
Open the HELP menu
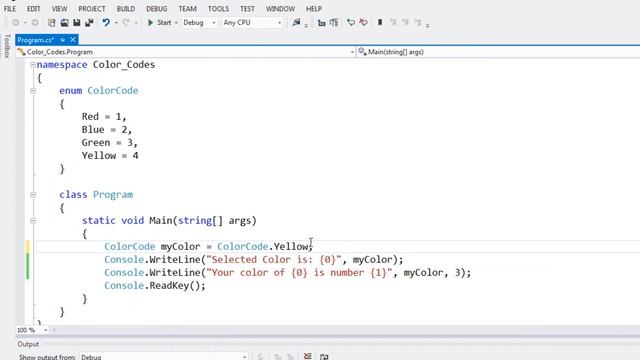[314, 9]
